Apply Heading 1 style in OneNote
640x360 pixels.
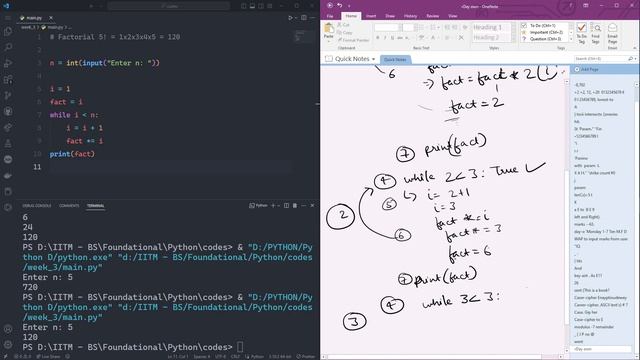tap(487, 27)
